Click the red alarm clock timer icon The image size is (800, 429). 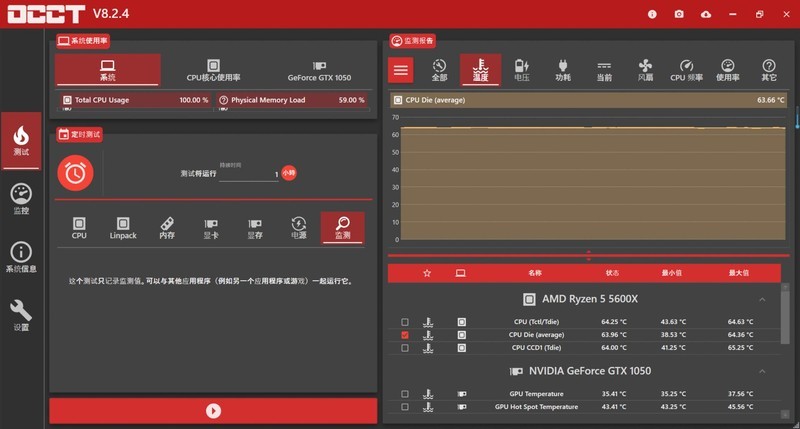(75, 173)
